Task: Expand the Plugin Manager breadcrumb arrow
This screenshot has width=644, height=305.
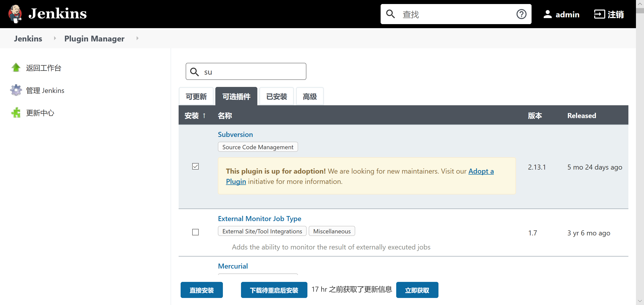Action: pyautogui.click(x=137, y=38)
